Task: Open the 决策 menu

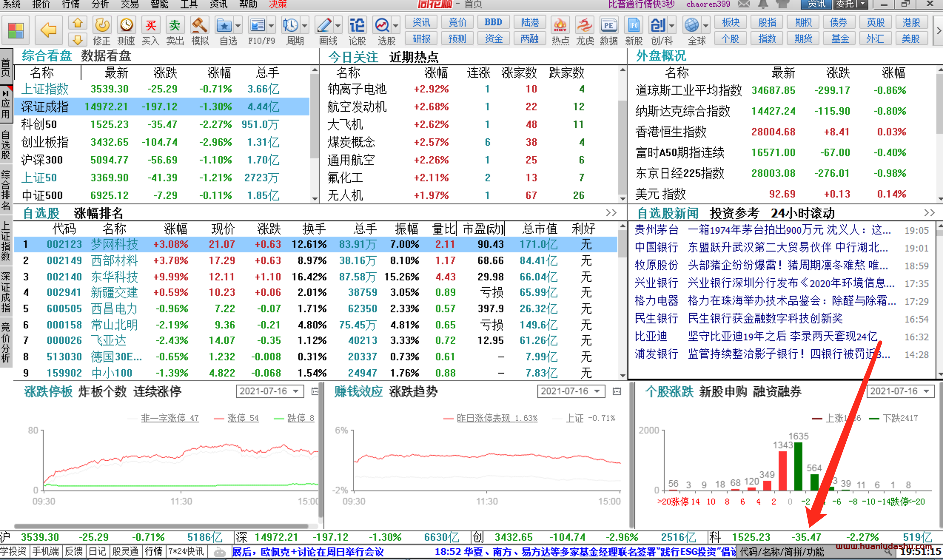Action: tap(278, 4)
